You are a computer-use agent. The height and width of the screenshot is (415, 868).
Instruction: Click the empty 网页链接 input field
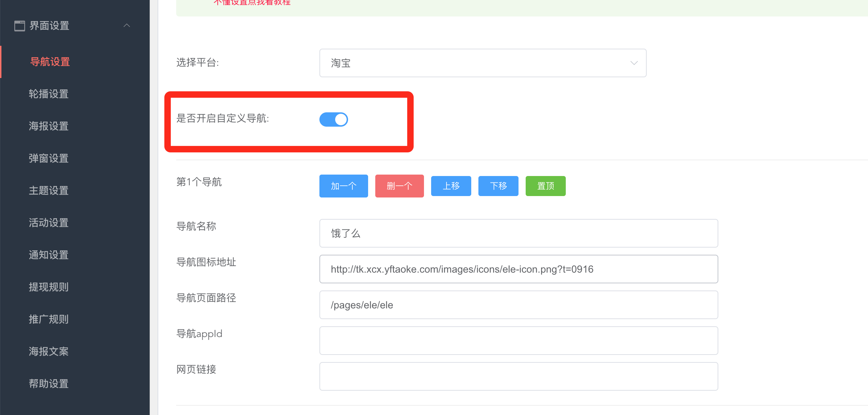point(519,376)
